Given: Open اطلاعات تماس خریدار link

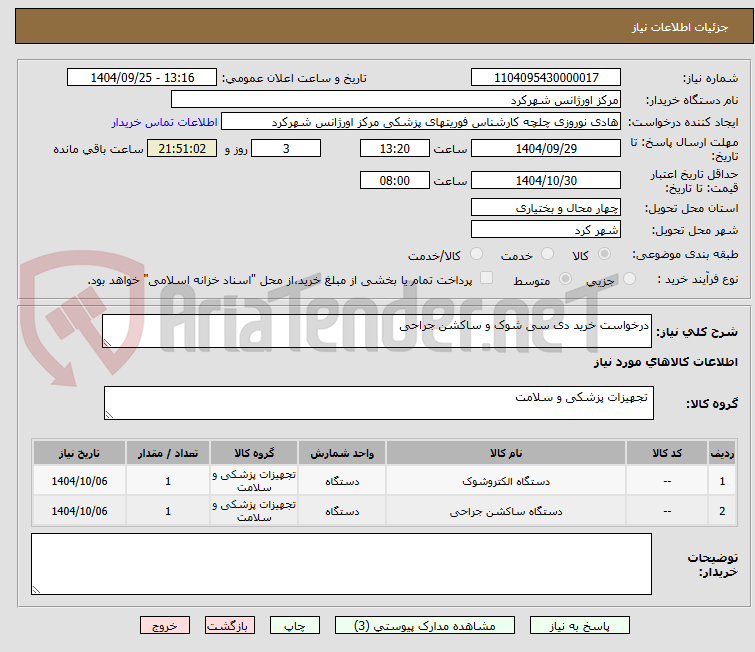Looking at the screenshot, I should [165, 122].
